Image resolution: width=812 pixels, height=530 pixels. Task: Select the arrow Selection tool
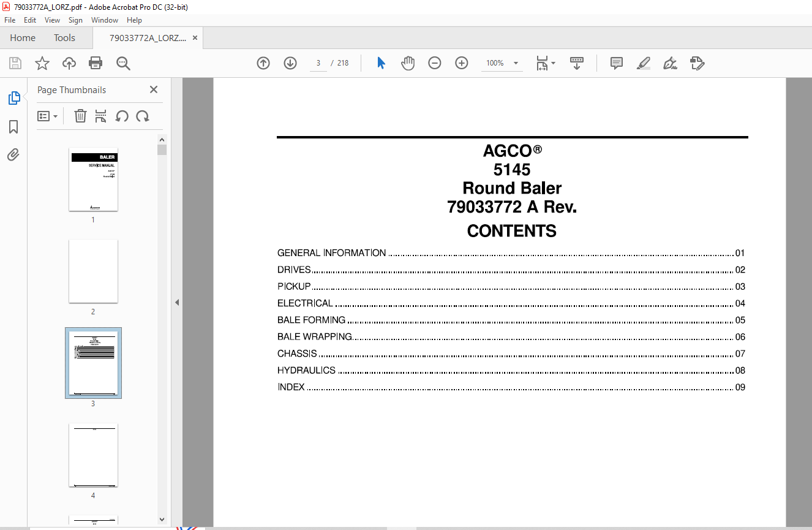coord(381,63)
